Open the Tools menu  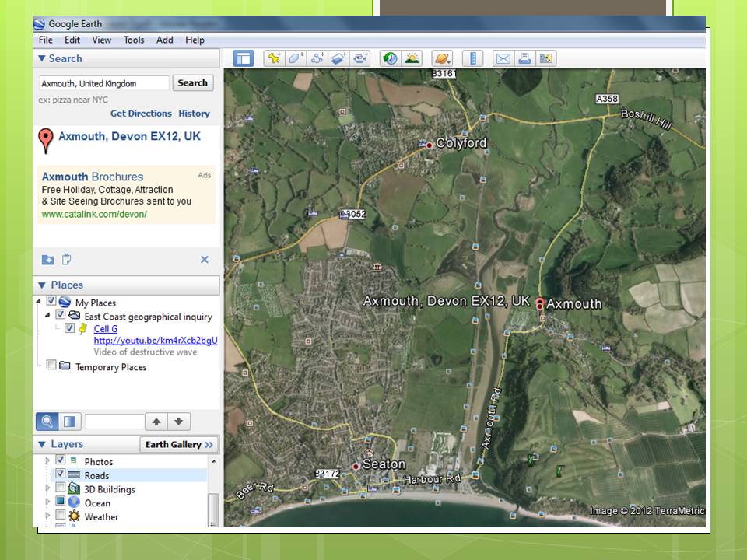133,40
